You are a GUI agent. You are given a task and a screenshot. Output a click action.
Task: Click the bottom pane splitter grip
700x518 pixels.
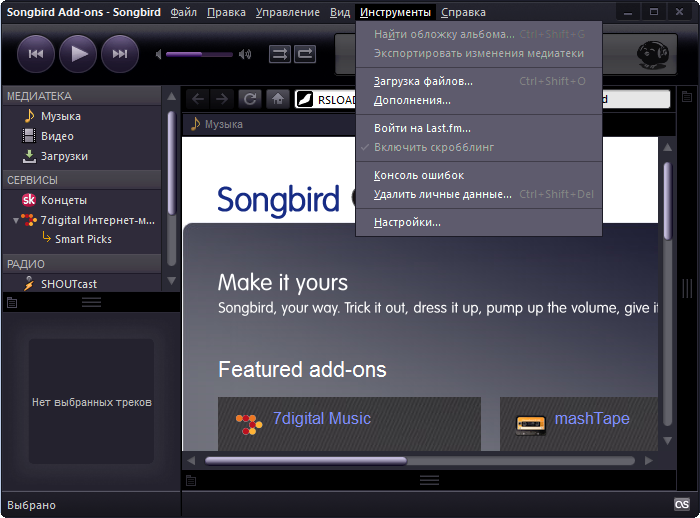tap(429, 480)
